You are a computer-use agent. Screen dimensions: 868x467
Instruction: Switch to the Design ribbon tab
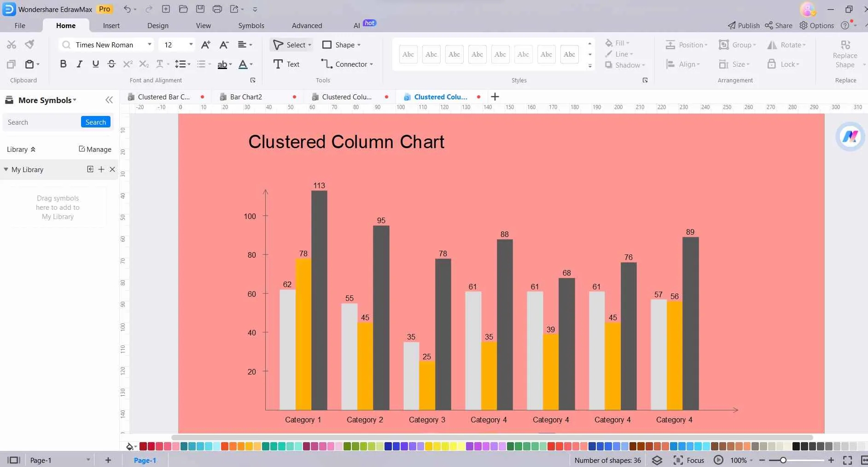pos(158,25)
